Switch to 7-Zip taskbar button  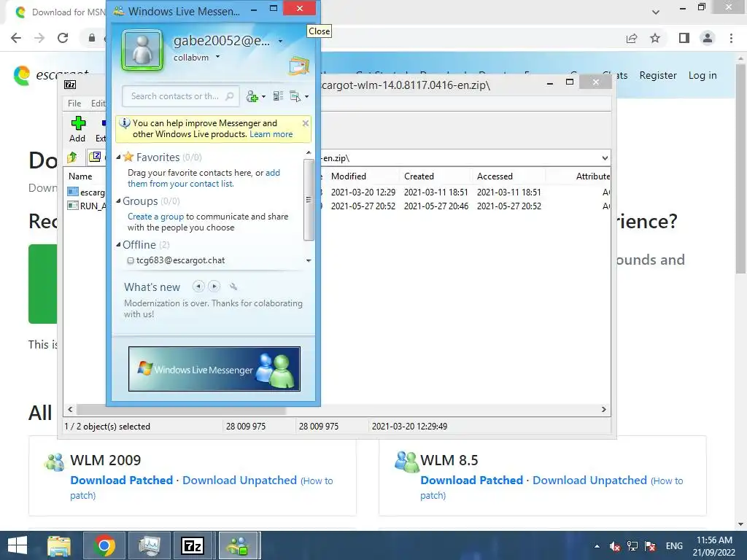193,545
